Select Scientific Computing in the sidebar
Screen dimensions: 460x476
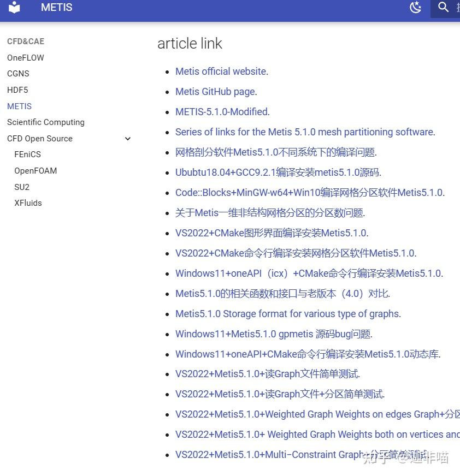pos(45,122)
